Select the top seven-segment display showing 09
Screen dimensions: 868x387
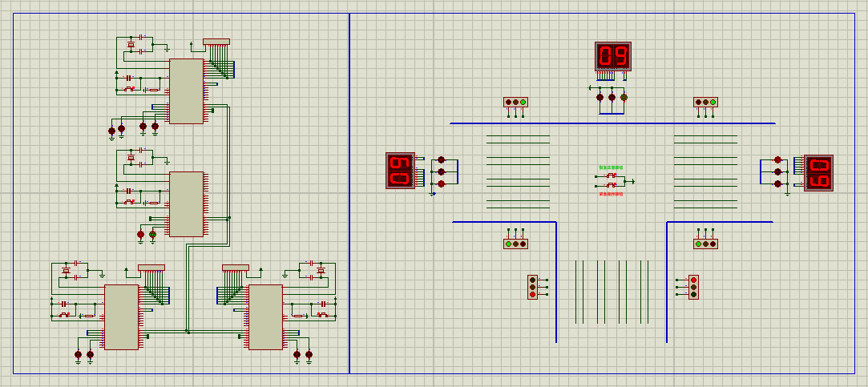[x=613, y=56]
